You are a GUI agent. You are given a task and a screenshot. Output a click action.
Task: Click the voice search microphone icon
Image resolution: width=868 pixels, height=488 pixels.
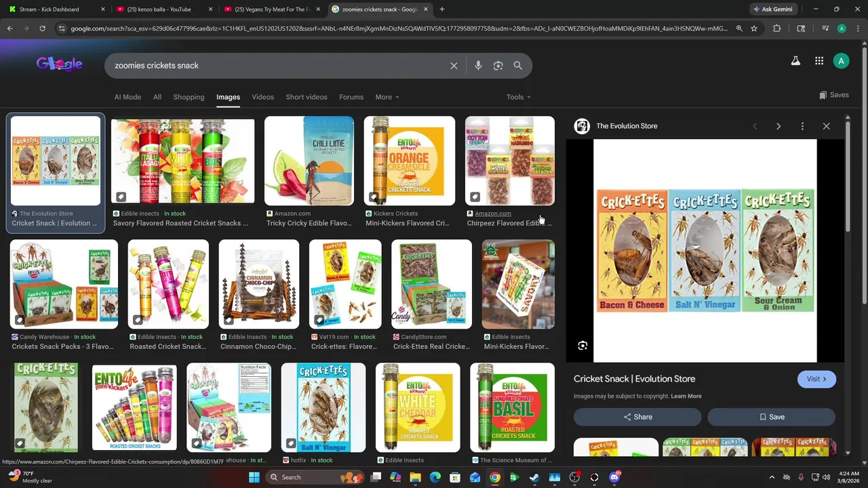point(478,66)
